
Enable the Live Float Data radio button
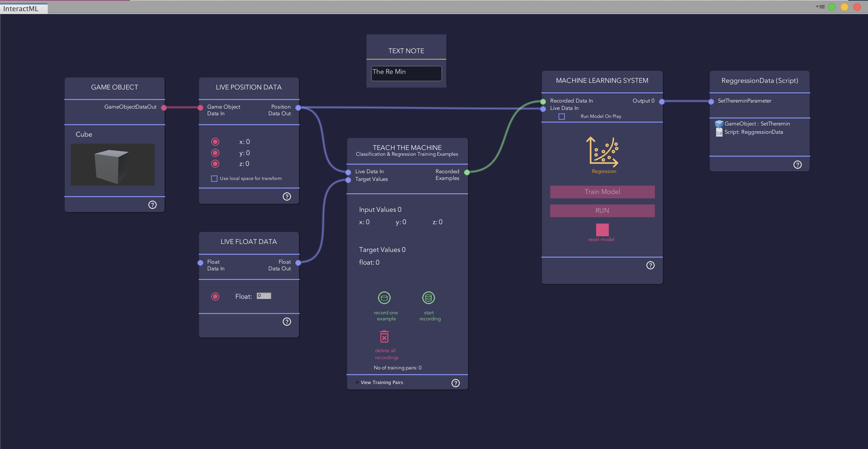[215, 296]
